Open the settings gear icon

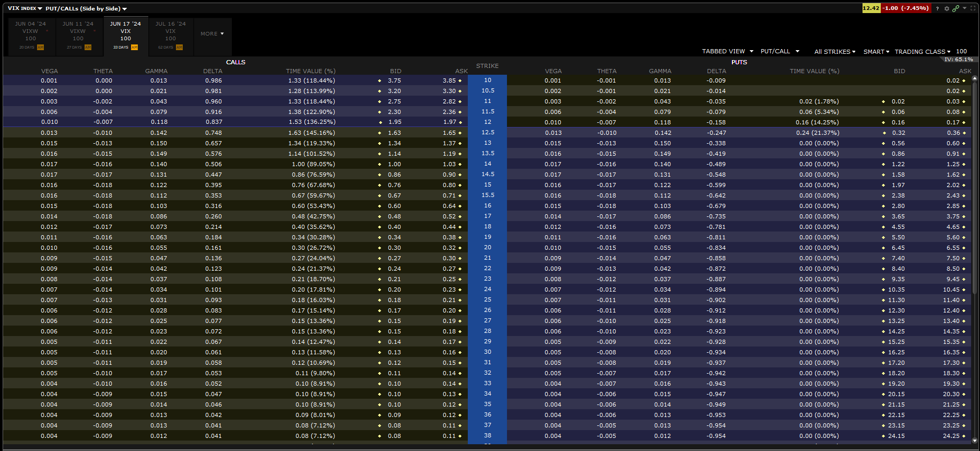pyautogui.click(x=947, y=8)
